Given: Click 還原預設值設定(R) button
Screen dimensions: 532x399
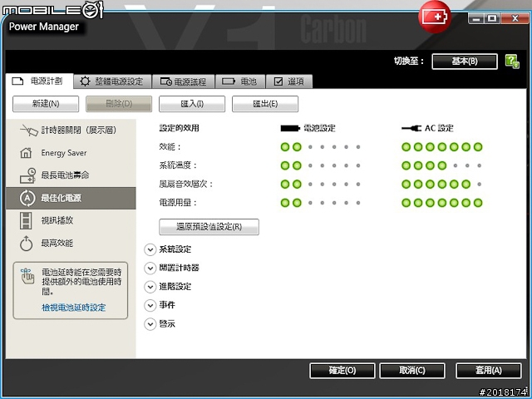Looking at the screenshot, I should click(209, 227).
